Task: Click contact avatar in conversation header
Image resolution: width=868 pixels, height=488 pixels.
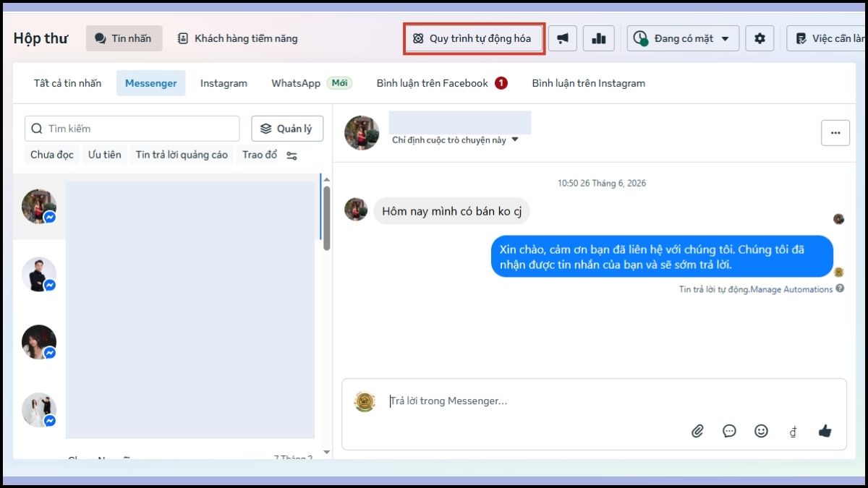Action: tap(362, 133)
